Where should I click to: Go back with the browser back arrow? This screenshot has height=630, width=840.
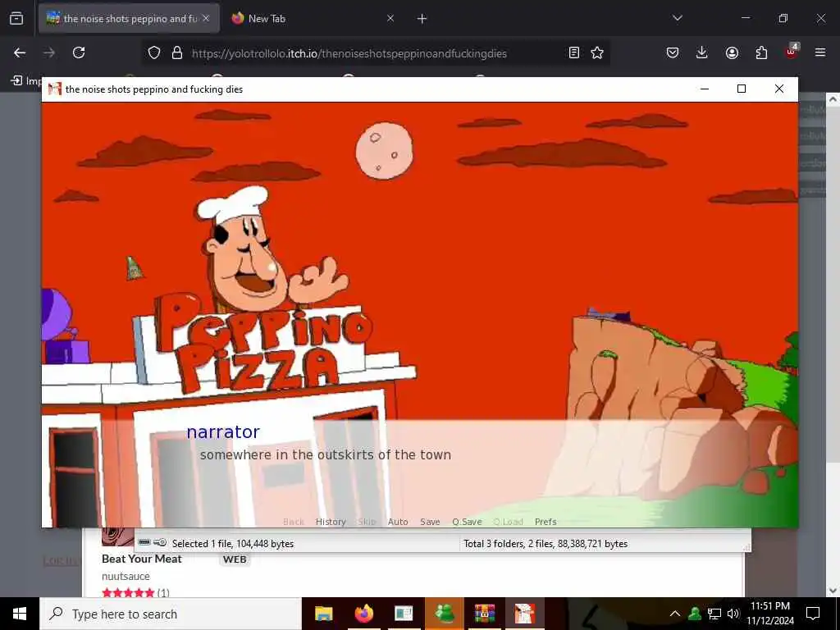20,52
